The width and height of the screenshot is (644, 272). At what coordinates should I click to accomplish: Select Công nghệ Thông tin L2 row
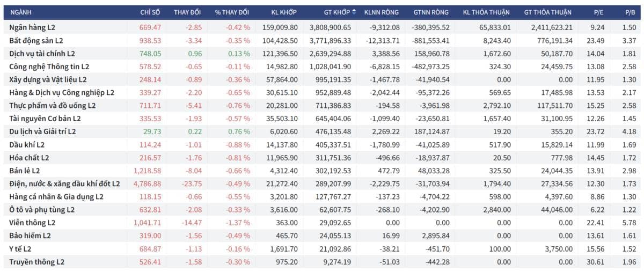pos(322,66)
